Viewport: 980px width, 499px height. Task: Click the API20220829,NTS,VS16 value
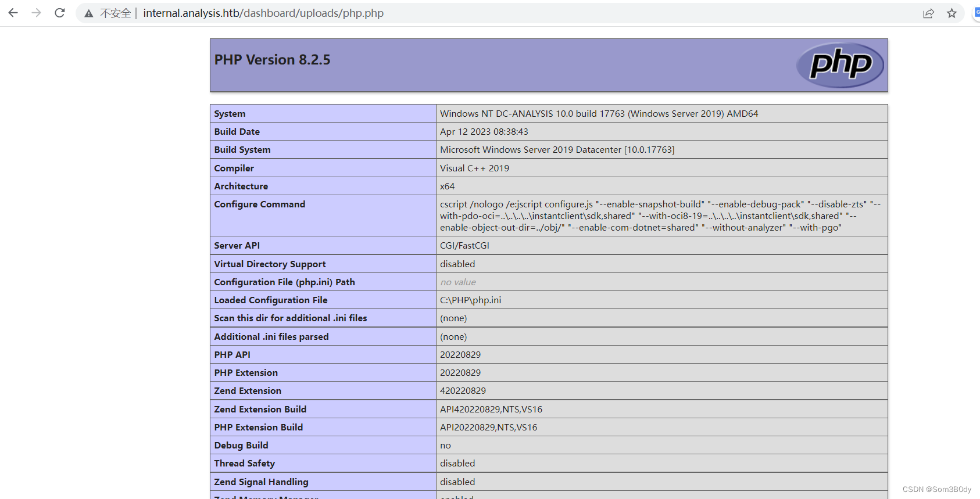pos(488,428)
